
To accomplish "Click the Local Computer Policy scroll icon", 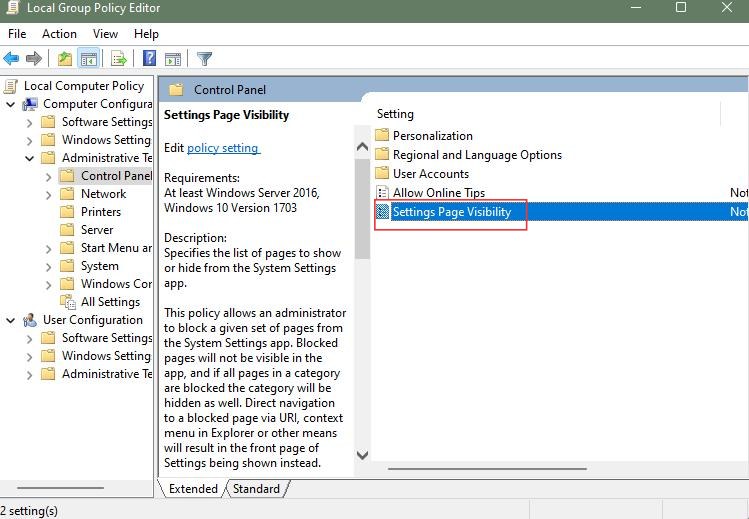I will pos(11,86).
